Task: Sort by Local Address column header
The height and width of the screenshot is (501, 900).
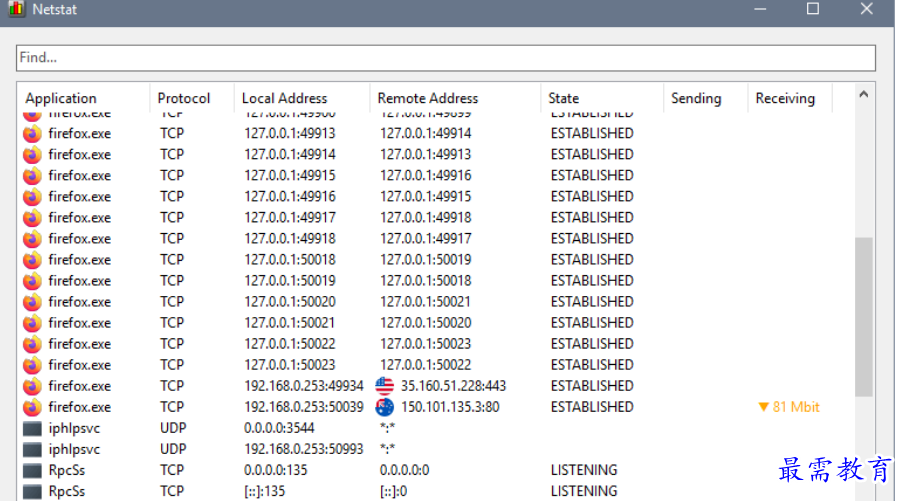Action: pos(284,98)
